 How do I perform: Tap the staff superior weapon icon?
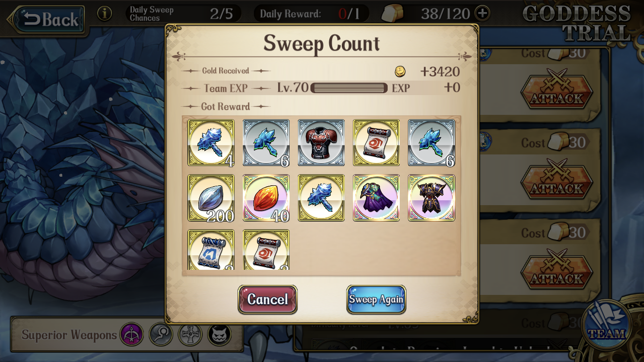(161, 334)
